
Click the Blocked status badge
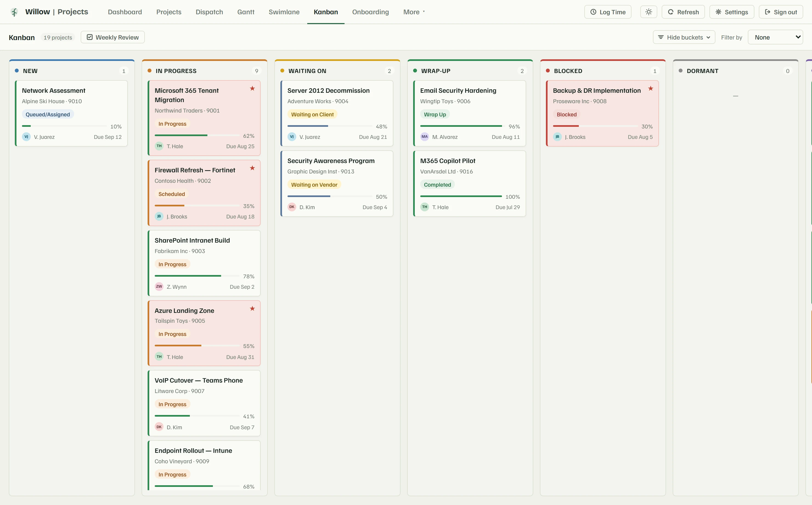click(566, 114)
